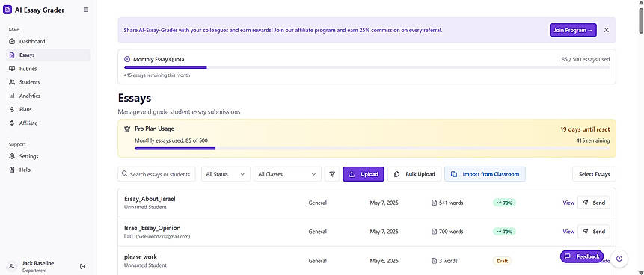644x275 pixels.
Task: Collapse sidebar with the hamburger menu icon
Action: (86, 10)
